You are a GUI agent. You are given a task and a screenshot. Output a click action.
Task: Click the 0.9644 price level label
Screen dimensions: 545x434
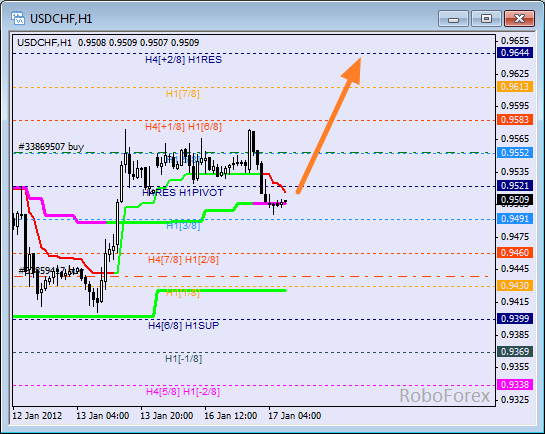click(515, 53)
